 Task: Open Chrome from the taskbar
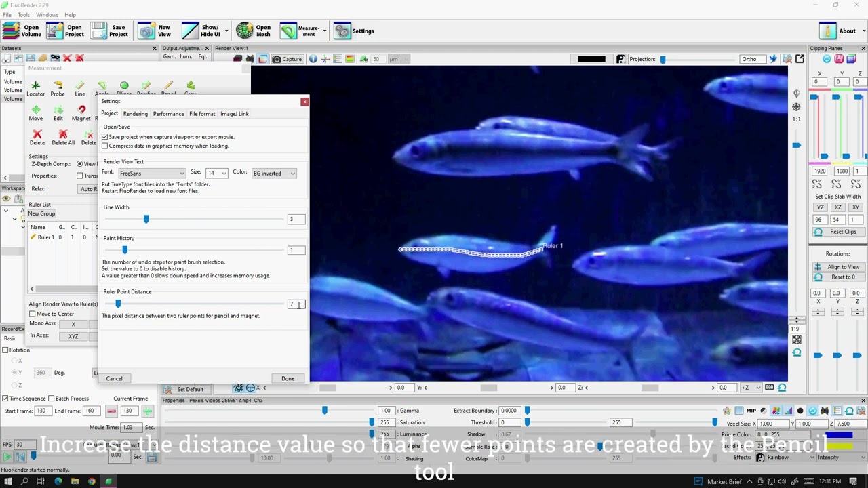[92, 481]
